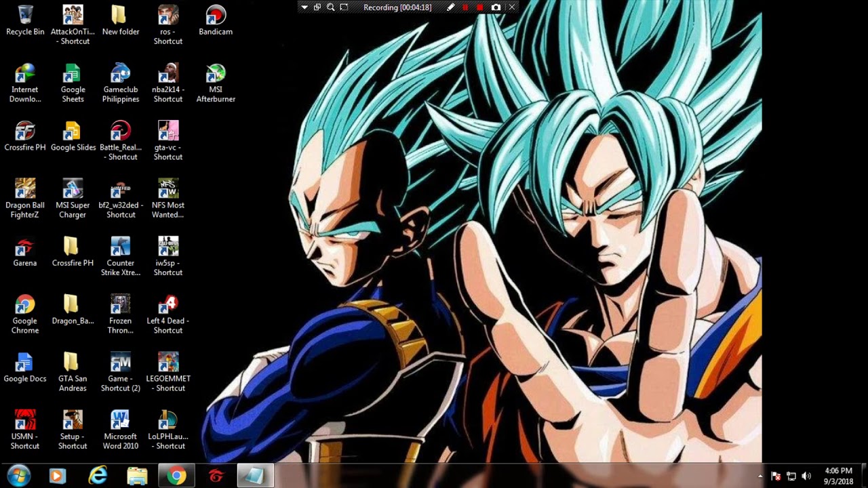The height and width of the screenshot is (488, 868).
Task: Select the New folder desktop icon
Action: click(x=120, y=21)
